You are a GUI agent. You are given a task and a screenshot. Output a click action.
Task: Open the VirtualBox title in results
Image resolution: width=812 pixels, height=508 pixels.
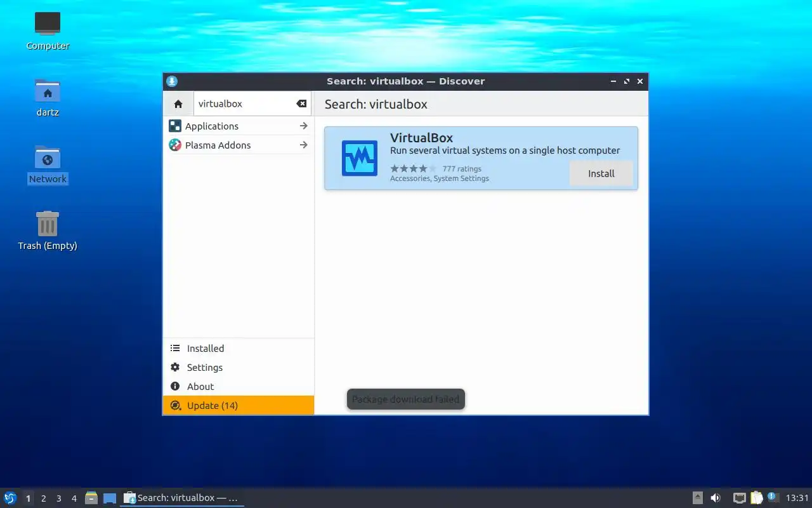pyautogui.click(x=421, y=138)
